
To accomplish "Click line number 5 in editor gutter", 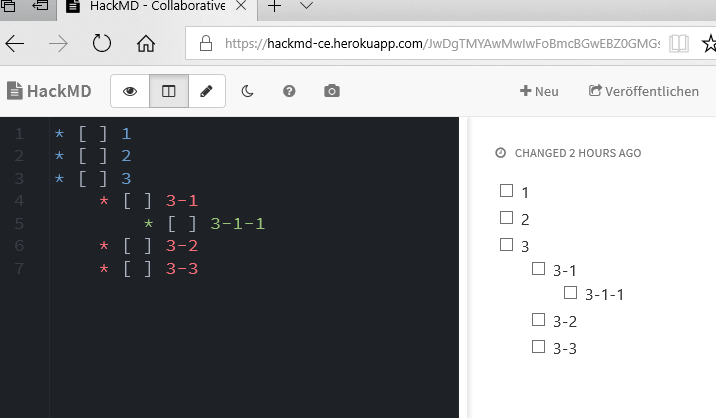I will pyautogui.click(x=19, y=223).
